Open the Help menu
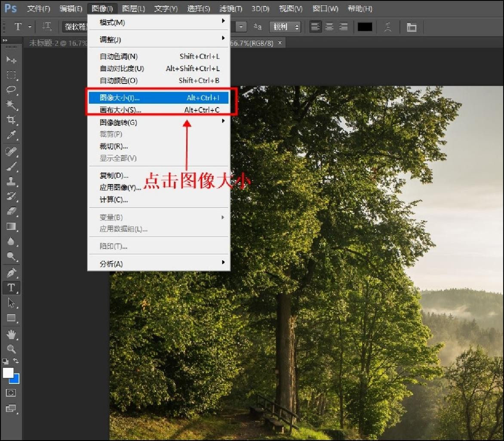This screenshot has width=504, height=441. coord(360,9)
